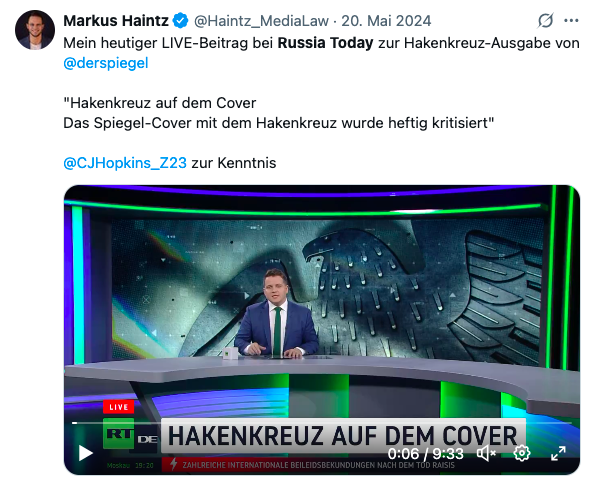Open the @Haintz_MediaLaw handle
This screenshot has width=597, height=479.
pyautogui.click(x=261, y=21)
